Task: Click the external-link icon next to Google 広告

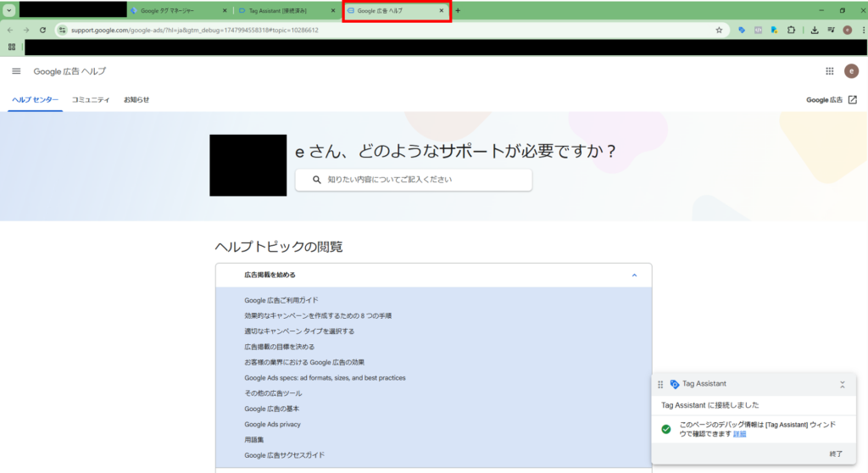Action: tap(853, 100)
